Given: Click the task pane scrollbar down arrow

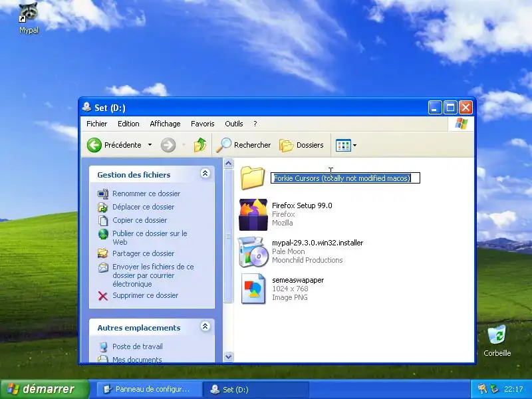Looking at the screenshot, I should click(x=228, y=356).
